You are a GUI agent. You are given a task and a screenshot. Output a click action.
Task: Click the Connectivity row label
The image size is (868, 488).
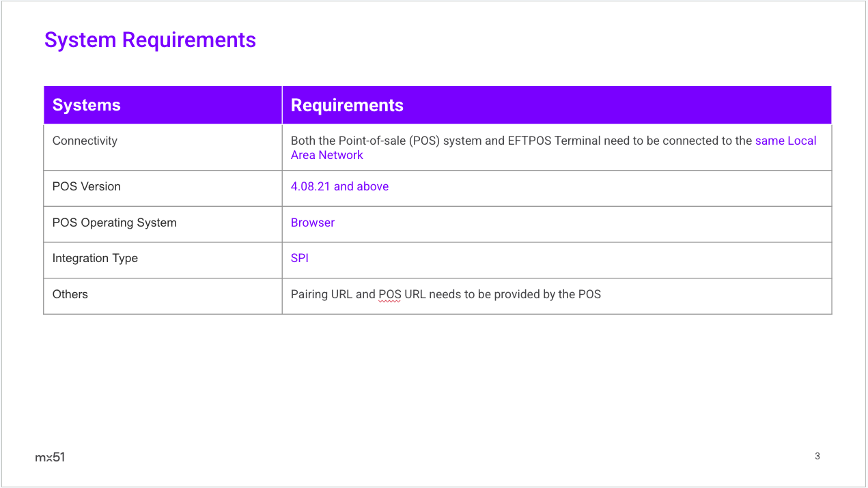click(x=85, y=141)
